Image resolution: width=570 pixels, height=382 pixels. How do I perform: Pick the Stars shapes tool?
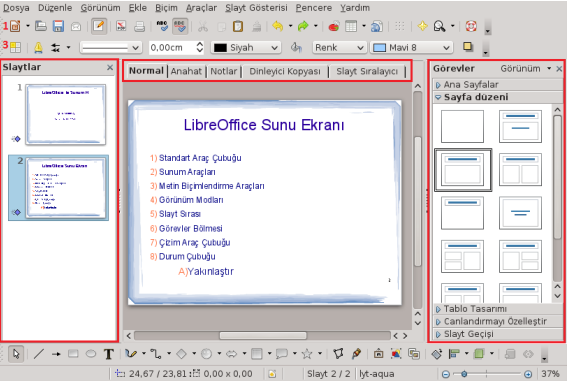307,354
